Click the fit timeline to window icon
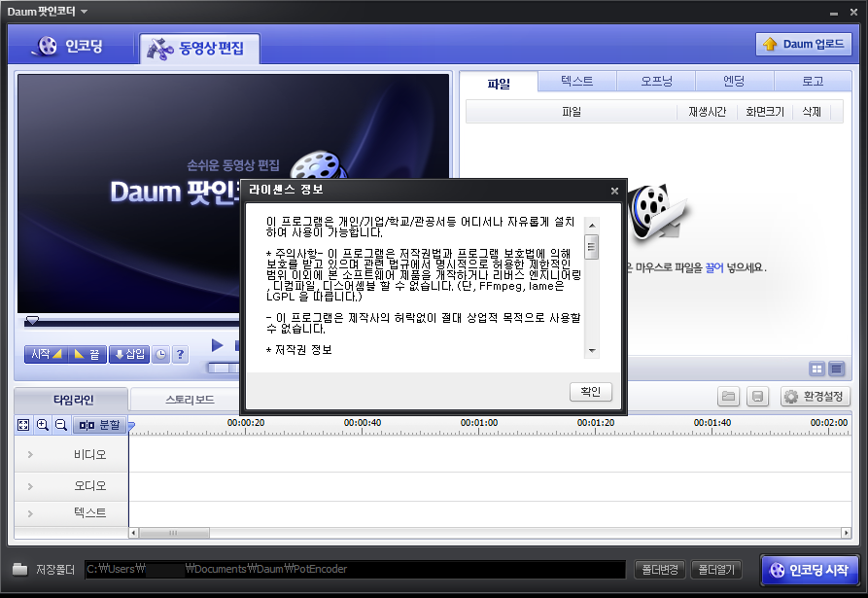The width and height of the screenshot is (868, 598). tap(23, 425)
